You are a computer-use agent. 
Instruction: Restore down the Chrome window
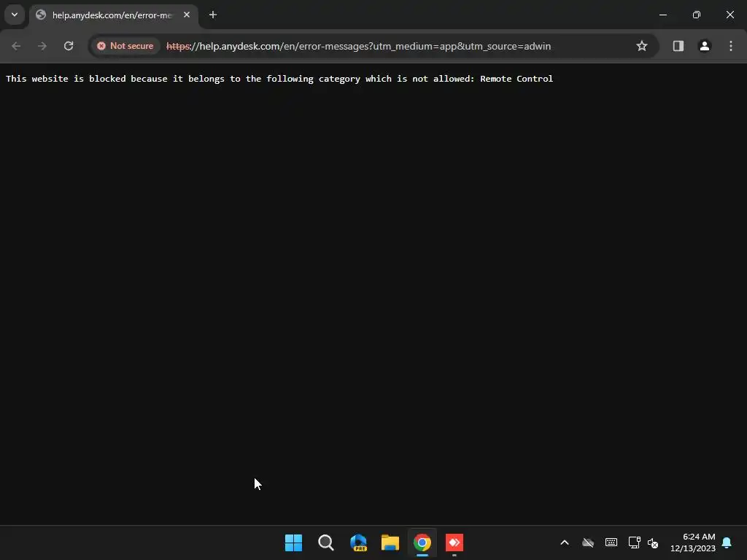(697, 15)
